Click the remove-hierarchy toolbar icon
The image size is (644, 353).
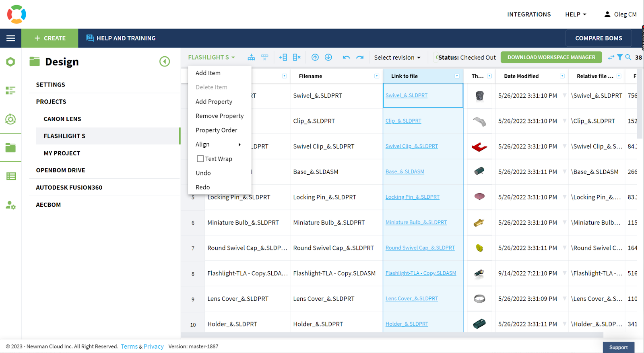(265, 58)
